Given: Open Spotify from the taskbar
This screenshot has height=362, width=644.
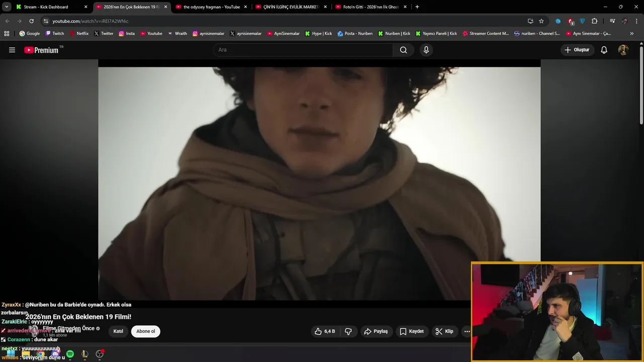Looking at the screenshot, I should [70, 354].
